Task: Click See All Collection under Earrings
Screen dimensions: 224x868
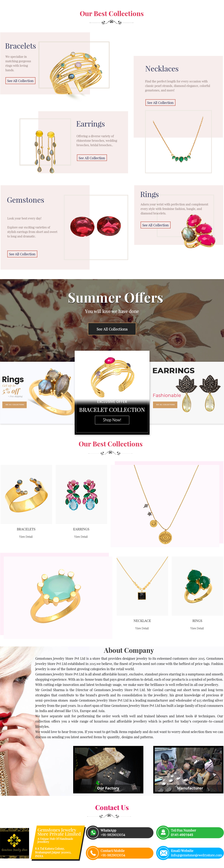Action: (x=92, y=158)
